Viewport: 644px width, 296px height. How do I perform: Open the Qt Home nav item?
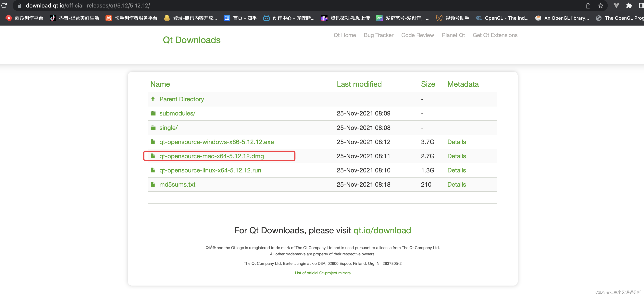tap(345, 35)
